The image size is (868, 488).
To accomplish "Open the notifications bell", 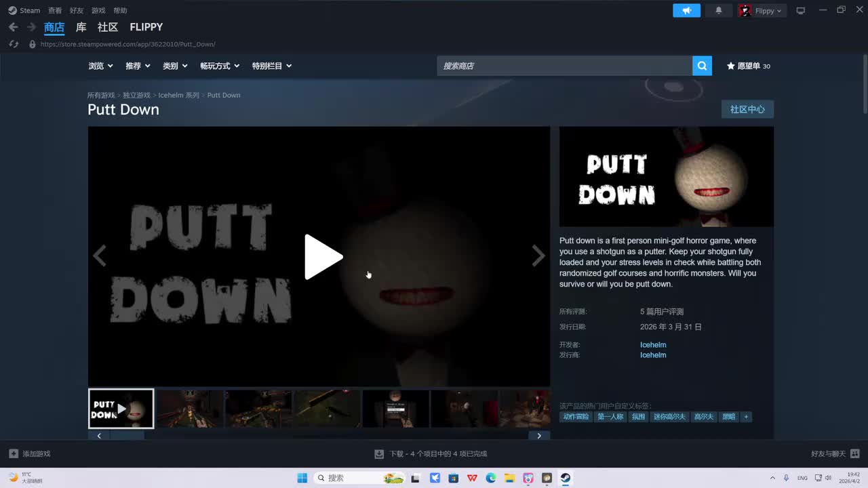I will [x=719, y=10].
